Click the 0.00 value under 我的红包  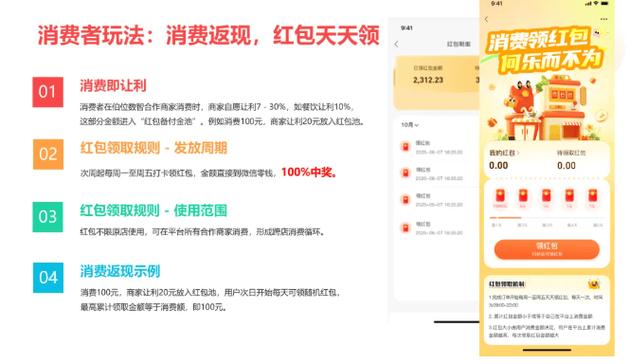498,165
